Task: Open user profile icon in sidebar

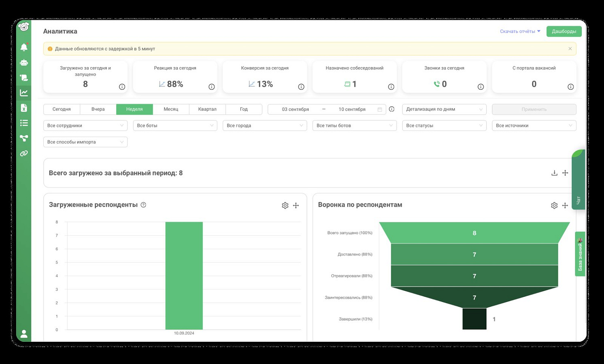Action: point(24,334)
